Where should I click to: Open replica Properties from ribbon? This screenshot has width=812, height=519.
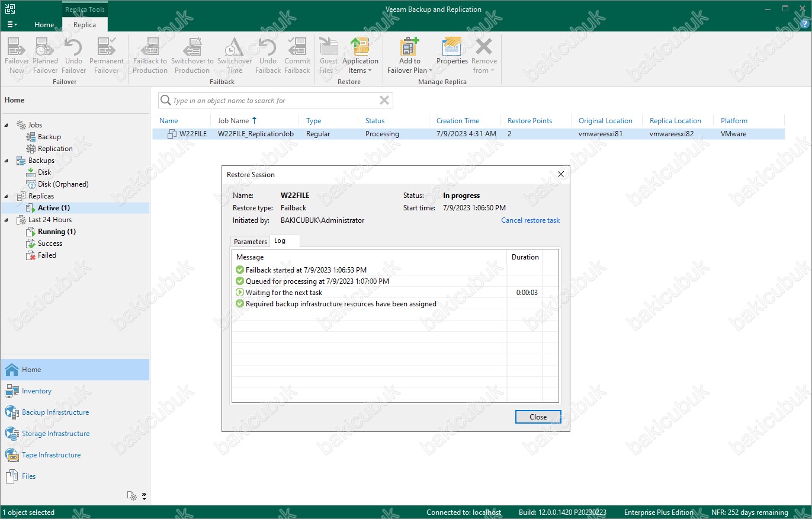(452, 51)
